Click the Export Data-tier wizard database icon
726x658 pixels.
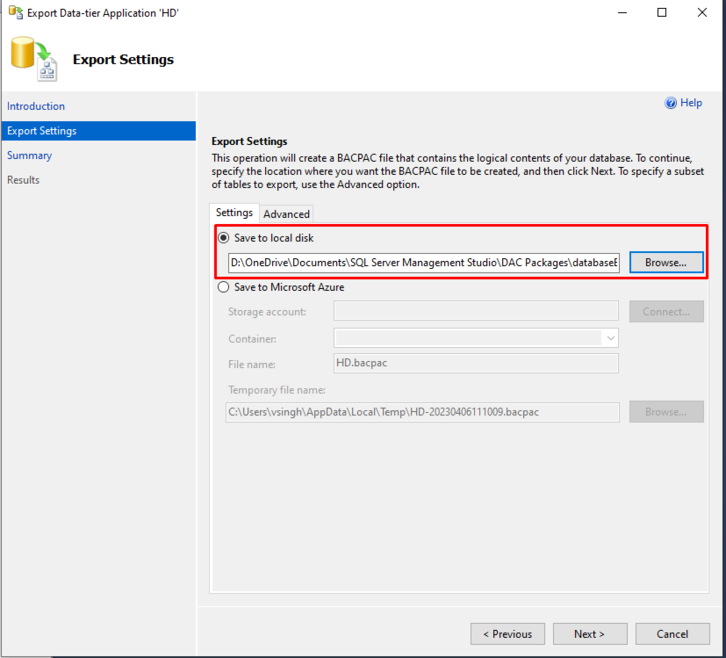coord(34,58)
